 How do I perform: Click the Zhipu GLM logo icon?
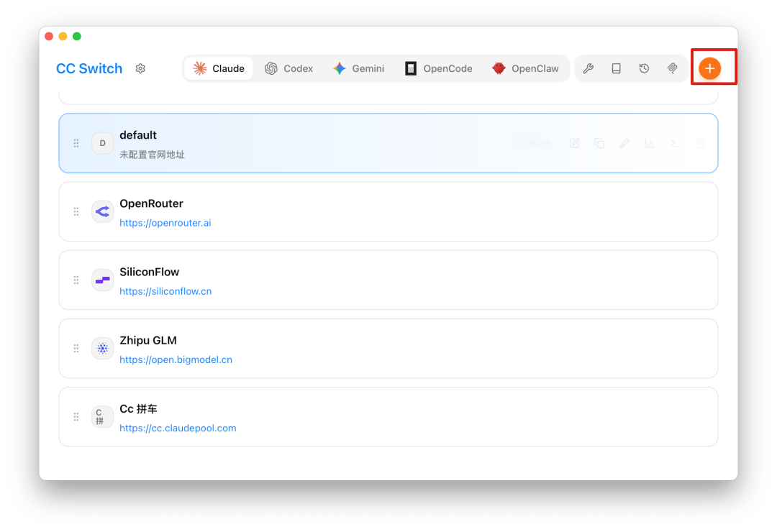point(103,348)
